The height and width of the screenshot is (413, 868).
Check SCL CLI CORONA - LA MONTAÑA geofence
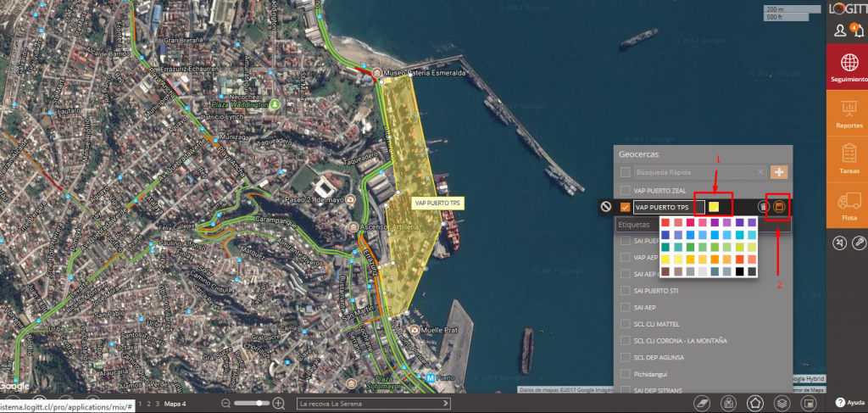click(625, 340)
